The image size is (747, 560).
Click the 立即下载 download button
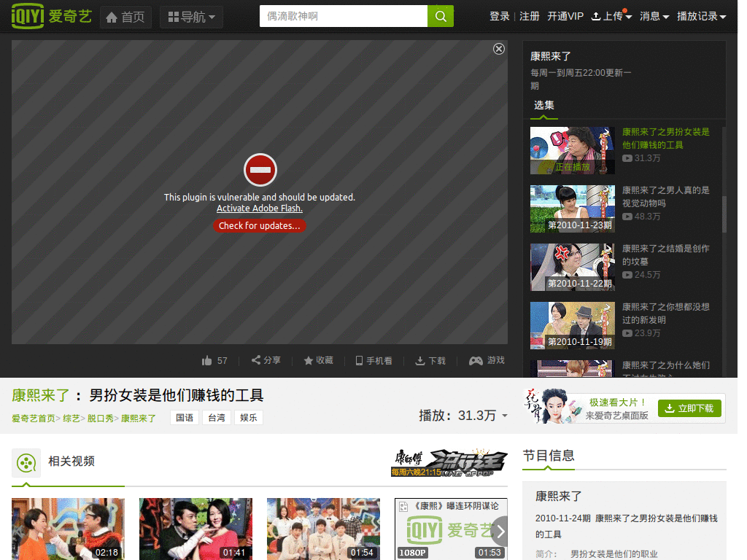point(689,408)
